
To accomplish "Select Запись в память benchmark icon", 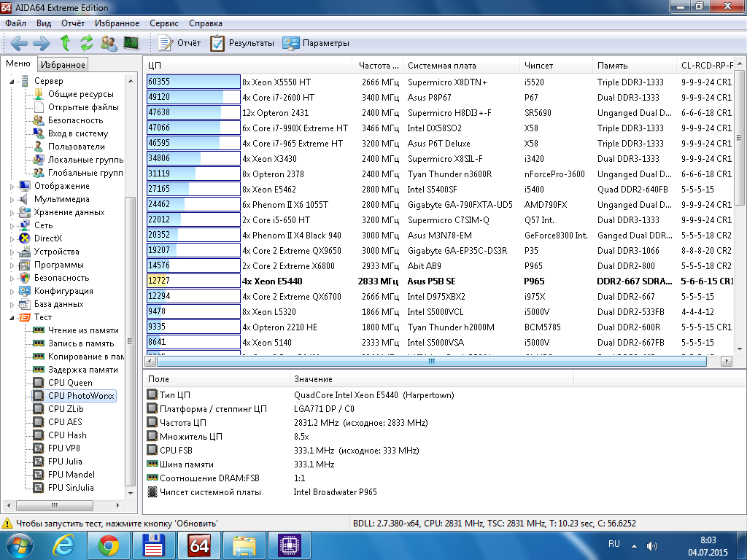I will [x=39, y=343].
